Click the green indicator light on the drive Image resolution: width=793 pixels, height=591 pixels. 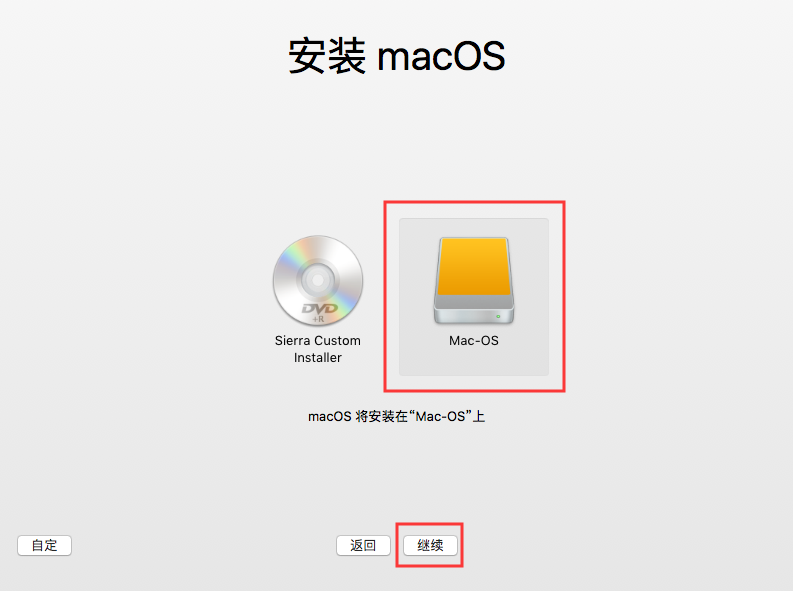point(498,316)
